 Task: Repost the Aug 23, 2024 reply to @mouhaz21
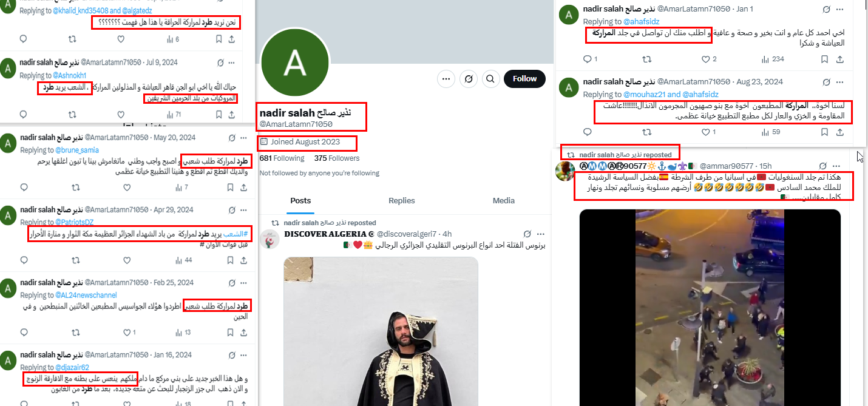pyautogui.click(x=647, y=132)
